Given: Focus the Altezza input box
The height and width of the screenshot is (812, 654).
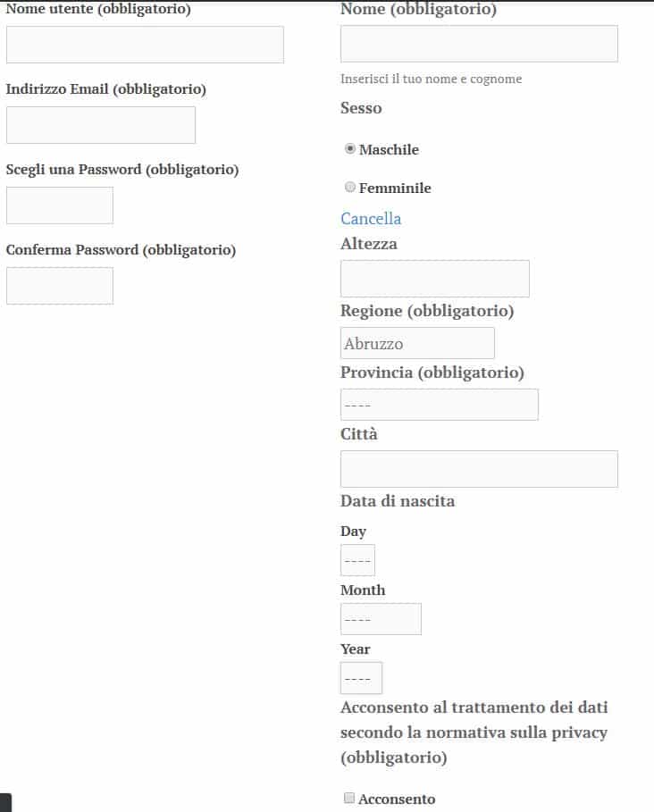Looking at the screenshot, I should 435,279.
